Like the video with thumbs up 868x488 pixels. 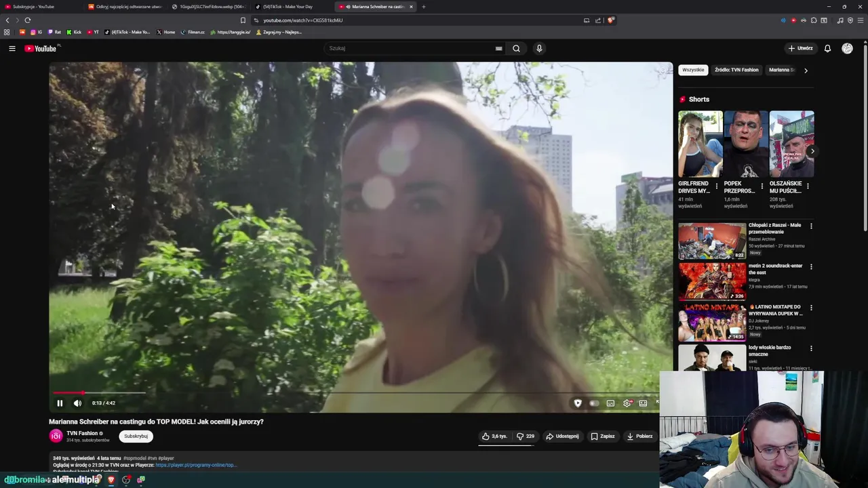pyautogui.click(x=494, y=436)
